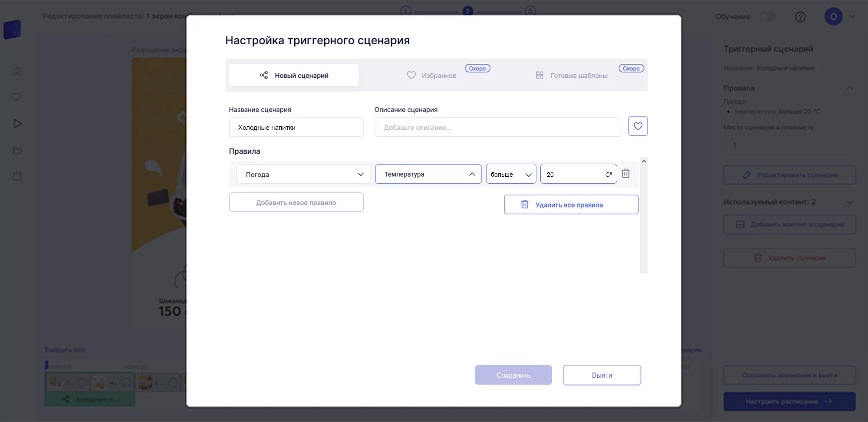868x422 pixels.
Task: Select the Новый сценарий tab
Action: pyautogui.click(x=294, y=75)
